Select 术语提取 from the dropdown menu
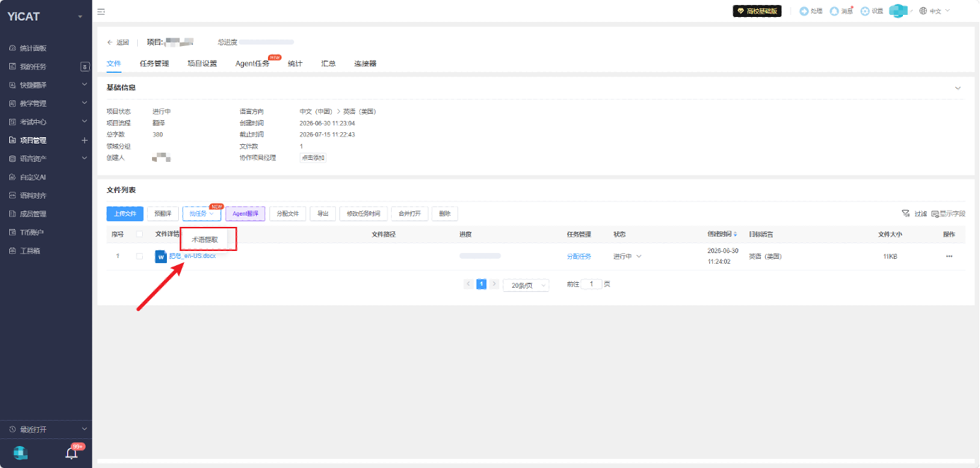980x468 pixels. 205,240
